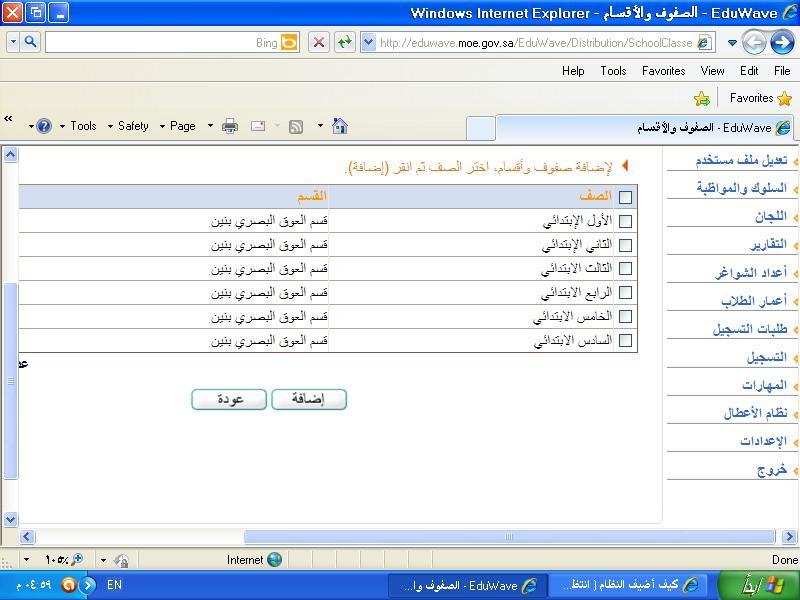The height and width of the screenshot is (600, 800).
Task: Expand the Page dropdown in command bar
Action: pyautogui.click(x=188, y=126)
